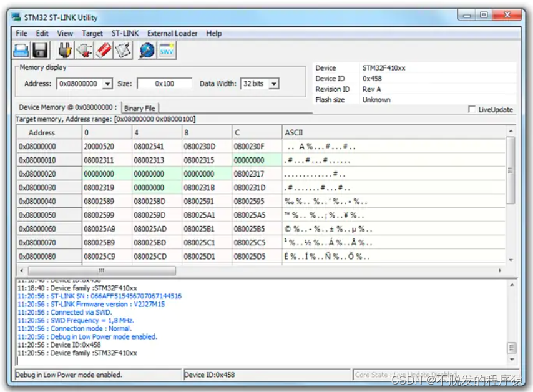Open the ST-LINK menu

tap(125, 33)
